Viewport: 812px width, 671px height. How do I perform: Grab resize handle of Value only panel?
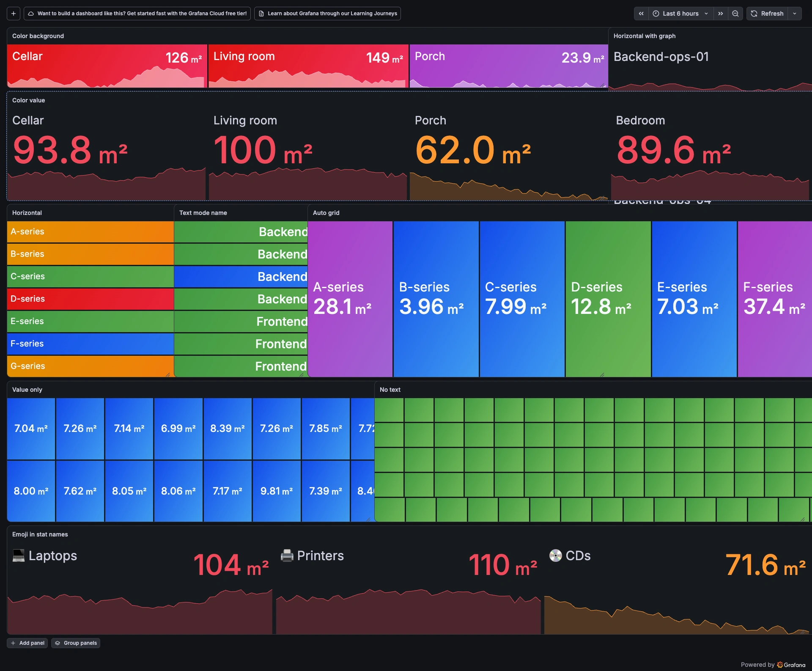[x=368, y=519]
